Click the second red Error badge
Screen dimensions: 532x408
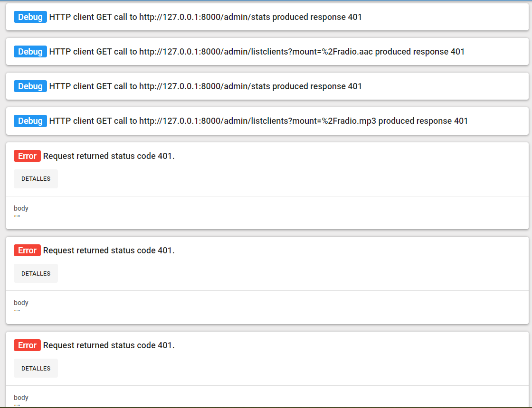[27, 250]
